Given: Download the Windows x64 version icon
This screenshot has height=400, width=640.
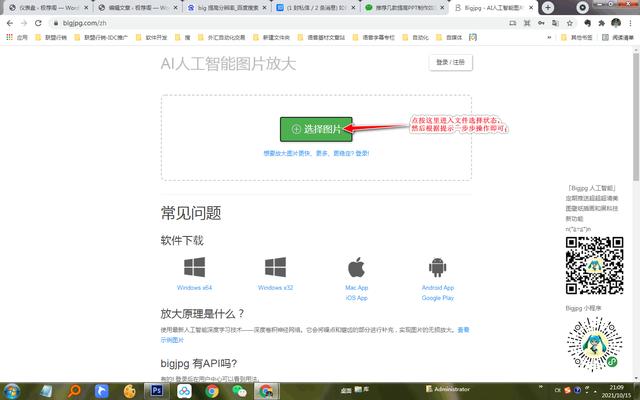Looking at the screenshot, I should (194, 268).
